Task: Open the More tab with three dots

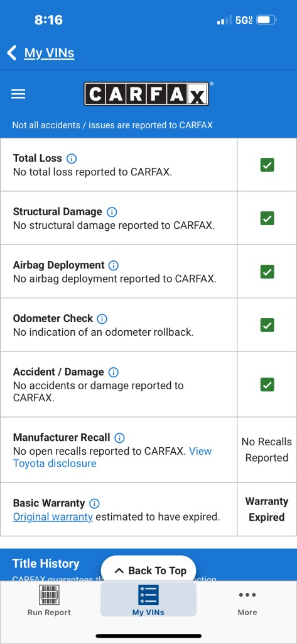Action: tap(247, 603)
